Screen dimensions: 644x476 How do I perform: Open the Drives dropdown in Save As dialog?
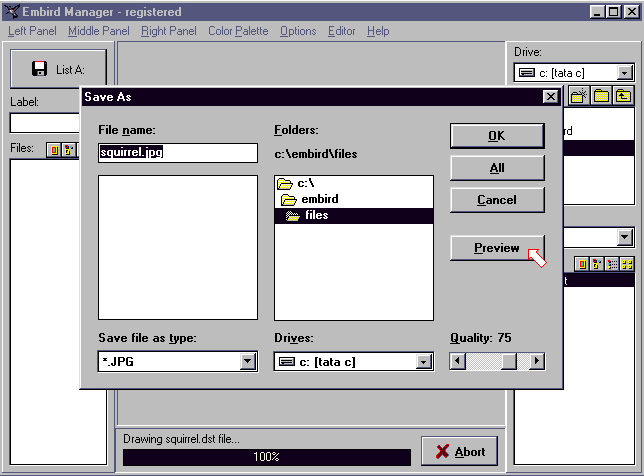[x=423, y=361]
